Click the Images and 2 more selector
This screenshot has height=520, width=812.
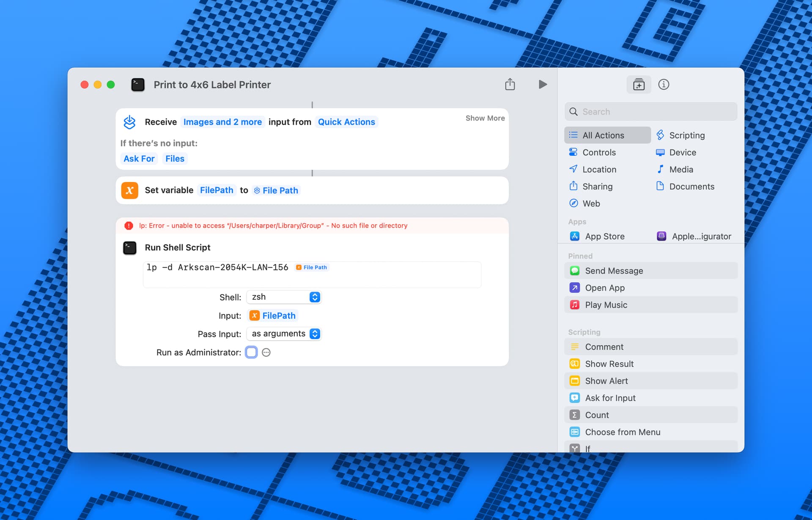pos(222,122)
